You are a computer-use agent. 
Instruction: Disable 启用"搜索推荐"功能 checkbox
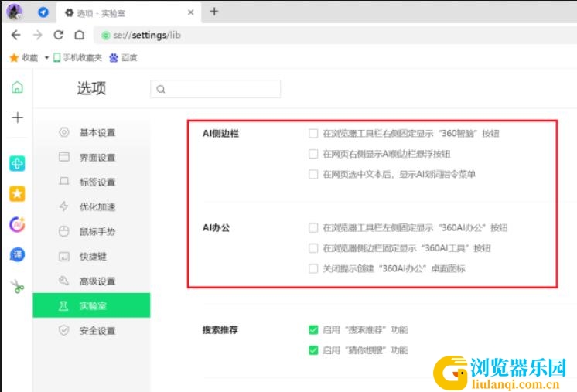(x=313, y=330)
